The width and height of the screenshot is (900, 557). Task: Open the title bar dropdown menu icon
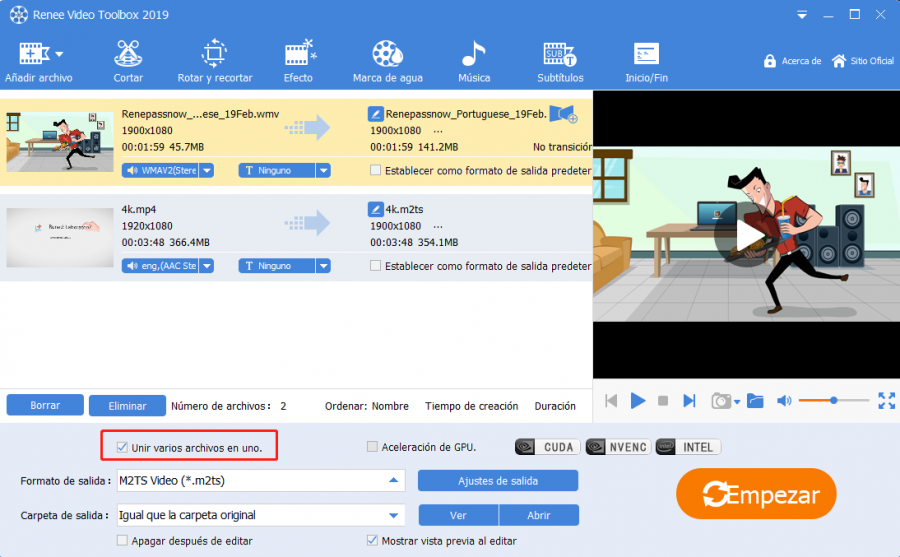[802, 15]
